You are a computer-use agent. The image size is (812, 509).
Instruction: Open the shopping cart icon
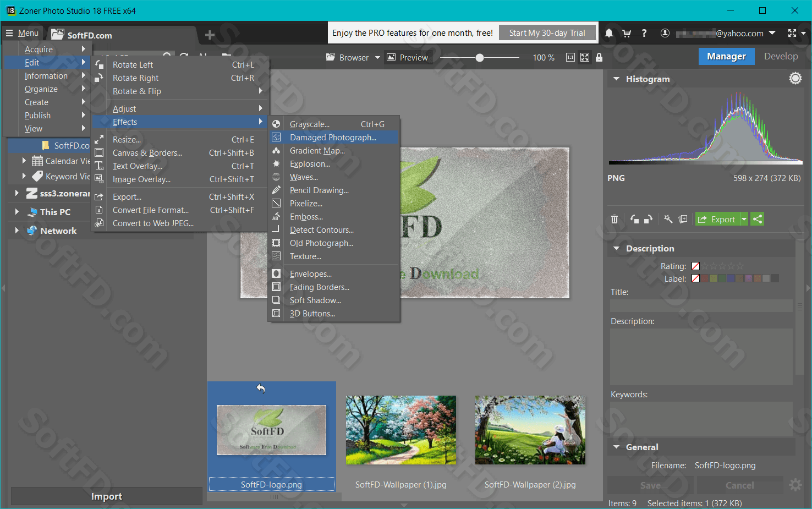(627, 33)
